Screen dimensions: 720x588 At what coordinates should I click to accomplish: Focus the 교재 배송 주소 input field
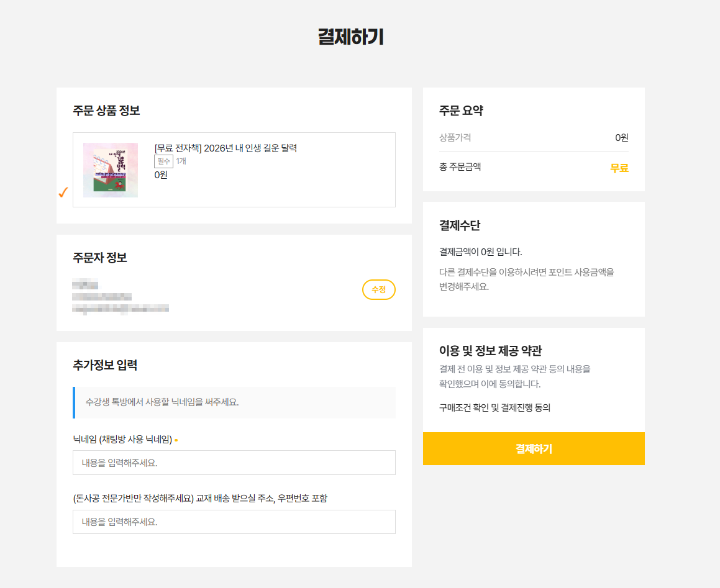pos(234,522)
